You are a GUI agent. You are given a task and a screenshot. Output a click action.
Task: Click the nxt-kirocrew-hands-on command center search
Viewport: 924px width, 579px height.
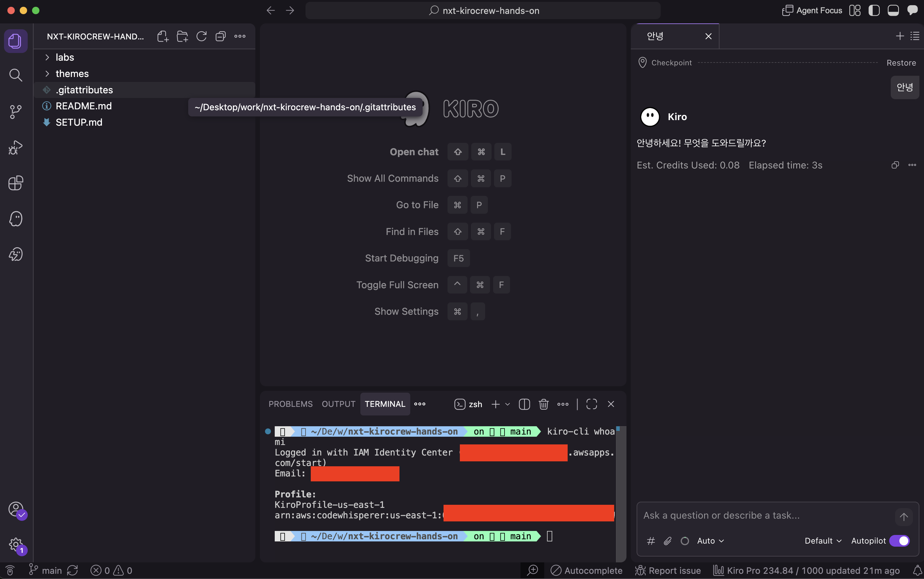[x=483, y=10]
